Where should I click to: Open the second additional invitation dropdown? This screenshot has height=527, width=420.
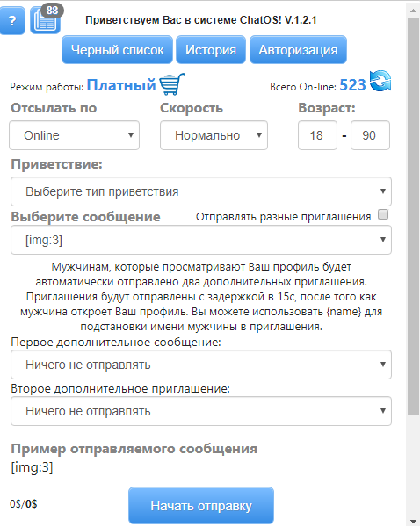click(x=201, y=411)
